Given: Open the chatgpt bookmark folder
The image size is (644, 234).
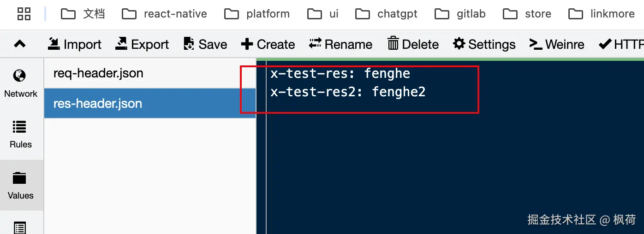Looking at the screenshot, I should 386,14.
